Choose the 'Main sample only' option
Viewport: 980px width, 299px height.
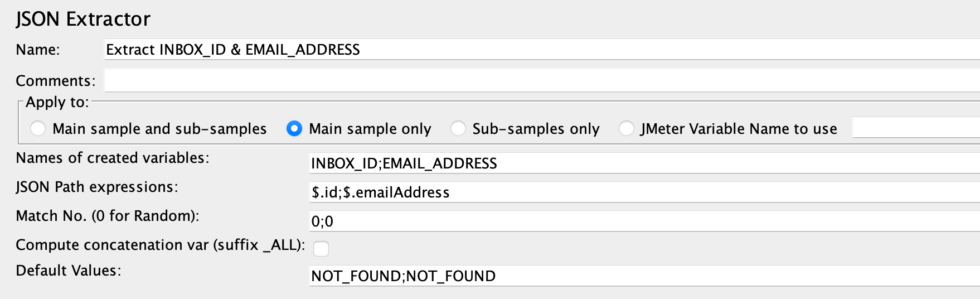[294, 129]
